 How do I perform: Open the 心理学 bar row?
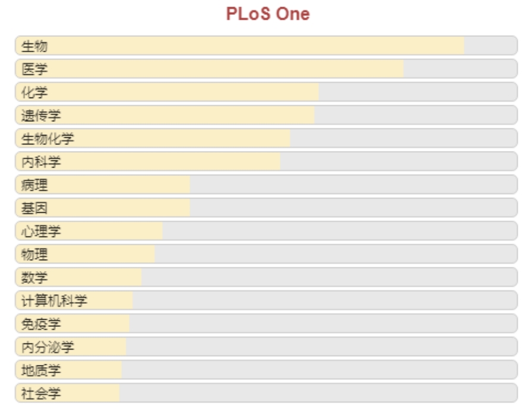pos(267,231)
